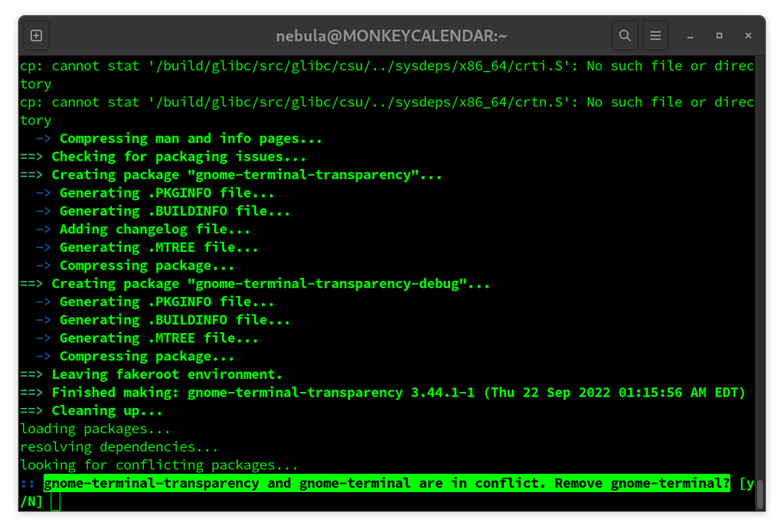This screenshot has width=784, height=532.
Task: Click the crtn.S cannot stat error line
Action: click(387, 111)
